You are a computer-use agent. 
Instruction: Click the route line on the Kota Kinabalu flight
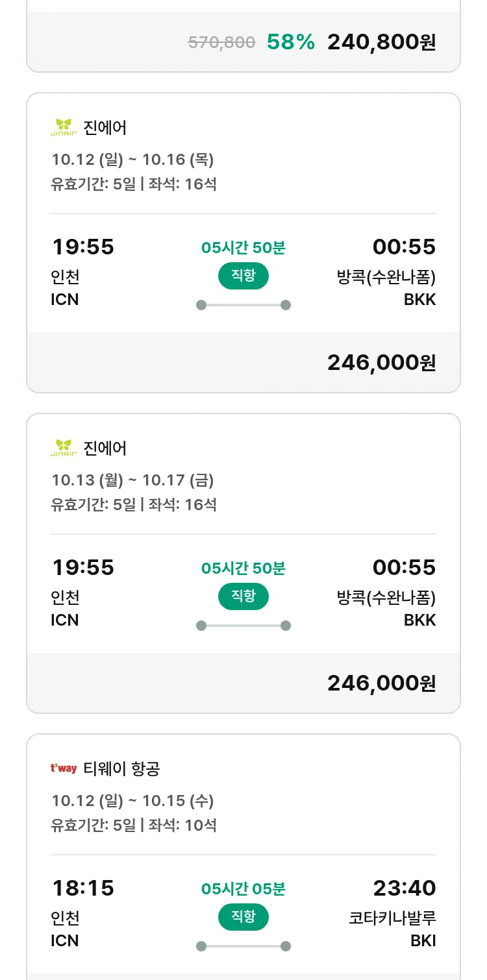coord(243,946)
